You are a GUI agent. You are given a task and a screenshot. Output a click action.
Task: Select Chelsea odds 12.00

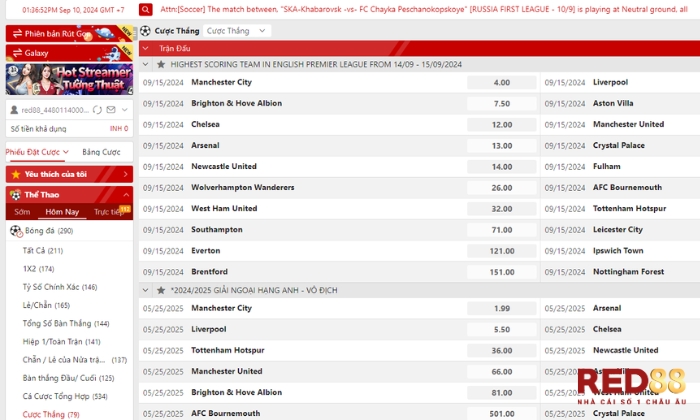[x=502, y=125]
